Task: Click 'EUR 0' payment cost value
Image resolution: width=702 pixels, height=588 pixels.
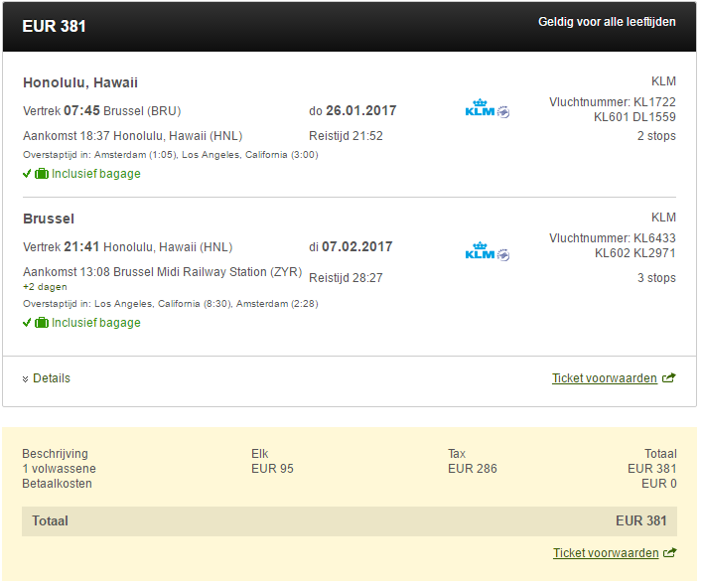Action: (659, 484)
